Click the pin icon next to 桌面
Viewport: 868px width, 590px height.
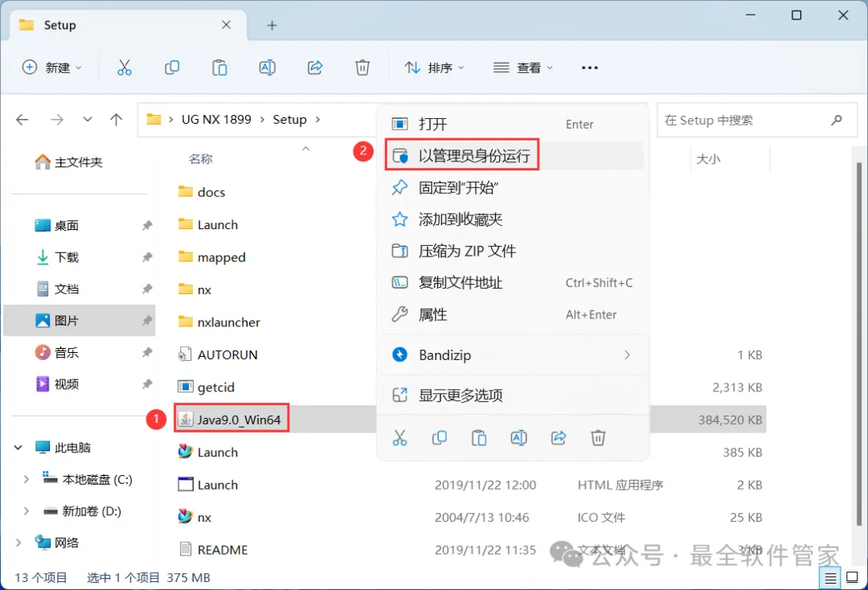147,225
